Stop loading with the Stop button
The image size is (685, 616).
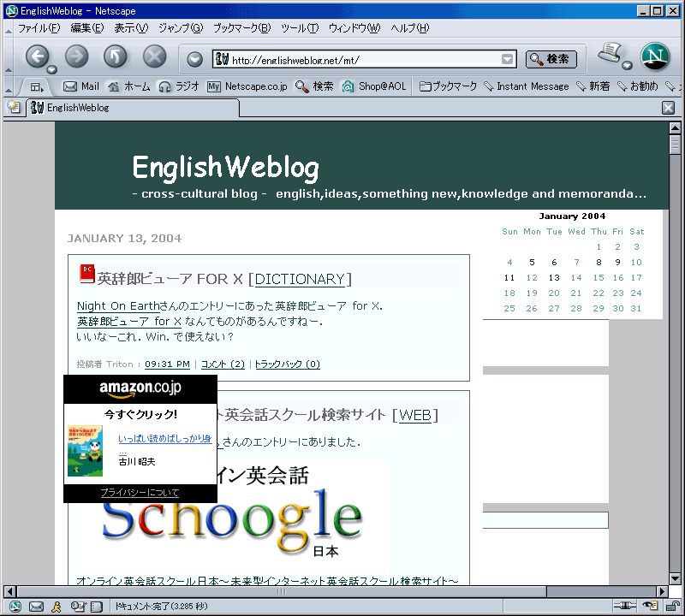(x=155, y=56)
